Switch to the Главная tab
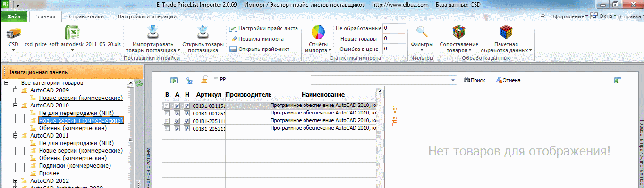 [45, 16]
